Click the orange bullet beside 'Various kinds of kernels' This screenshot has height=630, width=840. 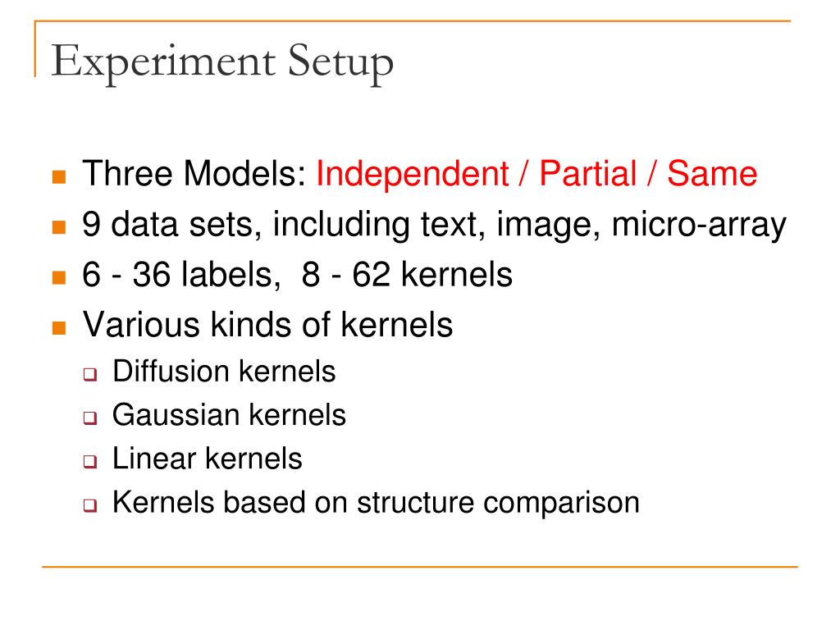[x=59, y=328]
